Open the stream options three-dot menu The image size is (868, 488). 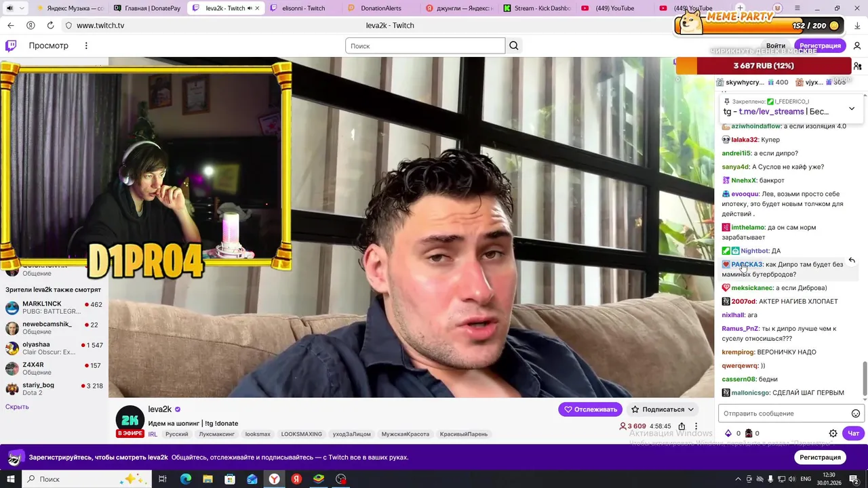pos(696,426)
